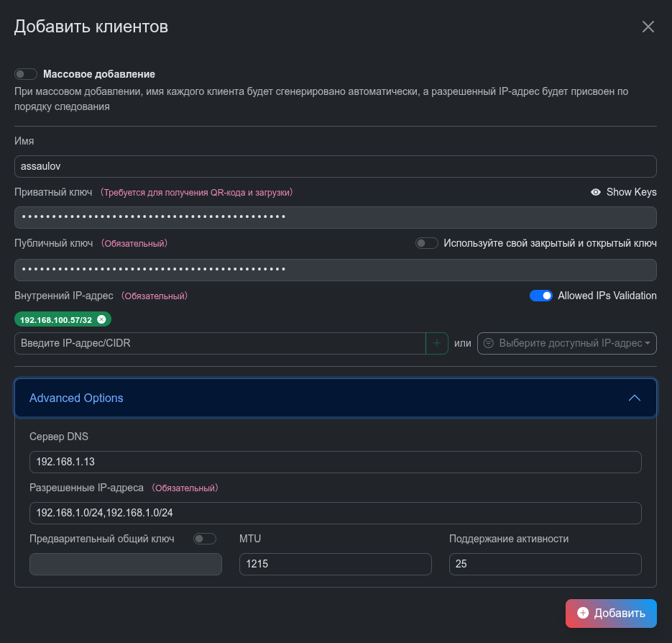Toggle the Массовое добавление switch
Image resolution: width=672 pixels, height=643 pixels.
pyautogui.click(x=26, y=74)
